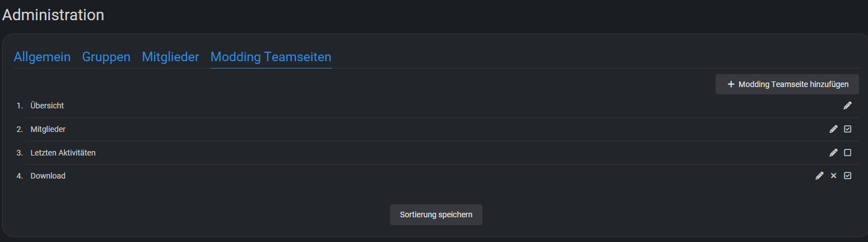Screen dimensions: 868x242
Task: Click the plus icon to add team page
Action: point(731,84)
